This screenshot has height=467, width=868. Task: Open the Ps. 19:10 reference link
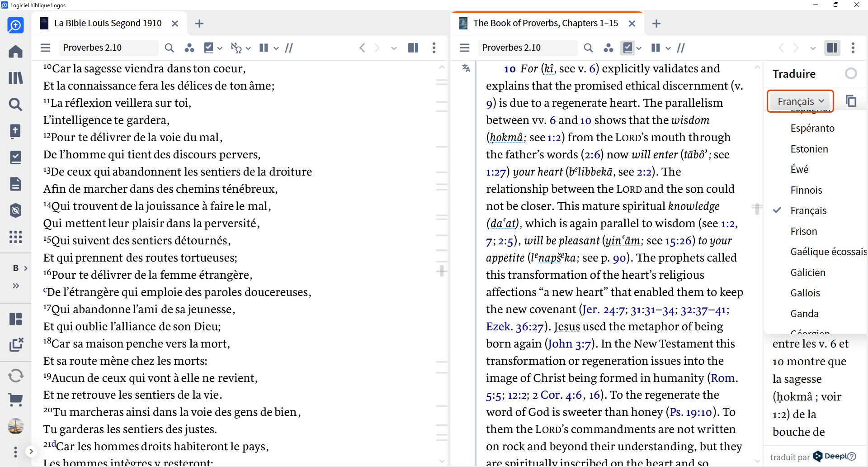[691, 412]
